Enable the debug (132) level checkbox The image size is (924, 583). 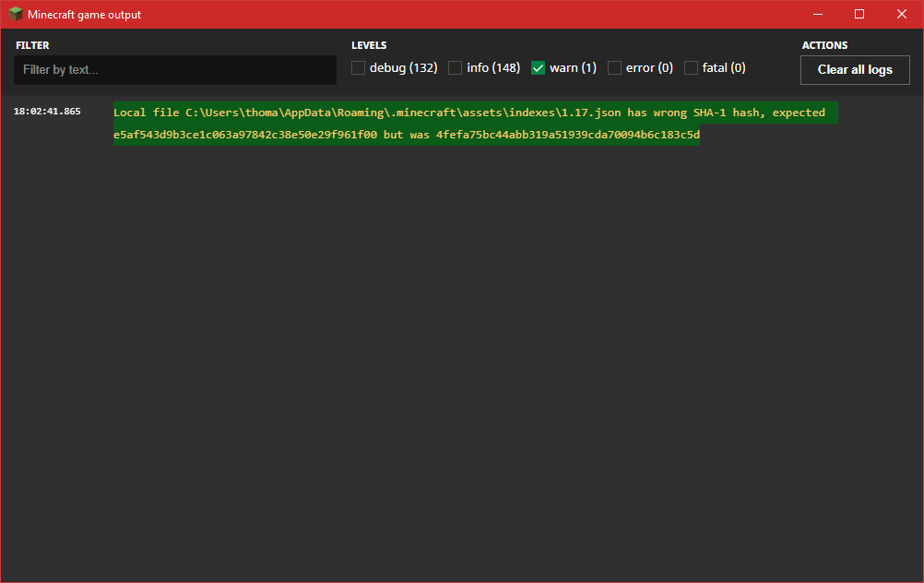click(x=358, y=67)
